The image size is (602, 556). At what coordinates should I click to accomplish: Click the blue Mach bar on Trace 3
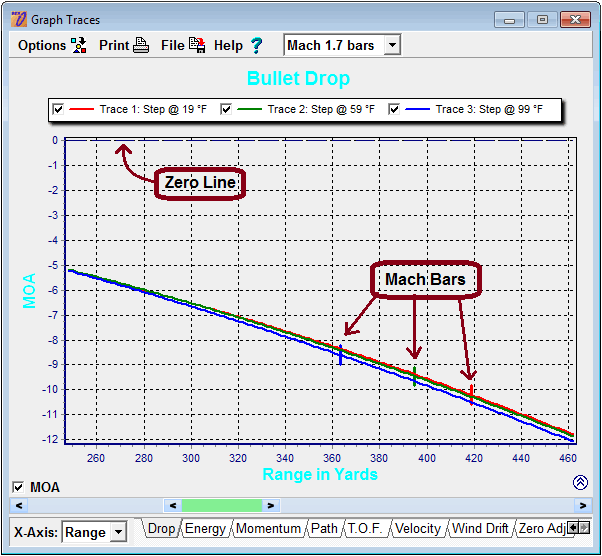[340, 355]
